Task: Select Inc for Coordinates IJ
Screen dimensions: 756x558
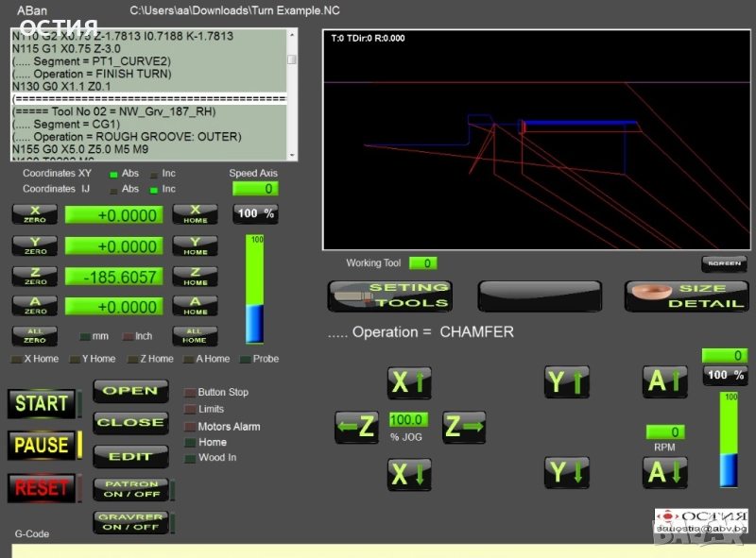Action: (x=155, y=189)
